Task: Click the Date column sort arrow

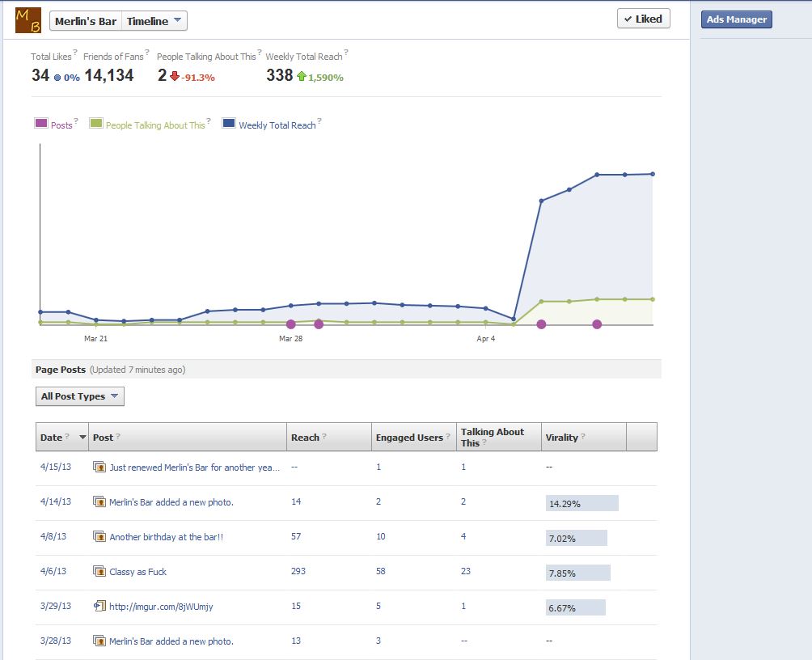Action: click(x=82, y=438)
